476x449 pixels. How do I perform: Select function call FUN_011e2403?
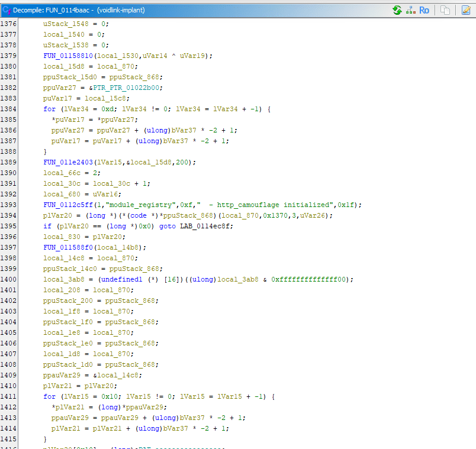(x=68, y=162)
